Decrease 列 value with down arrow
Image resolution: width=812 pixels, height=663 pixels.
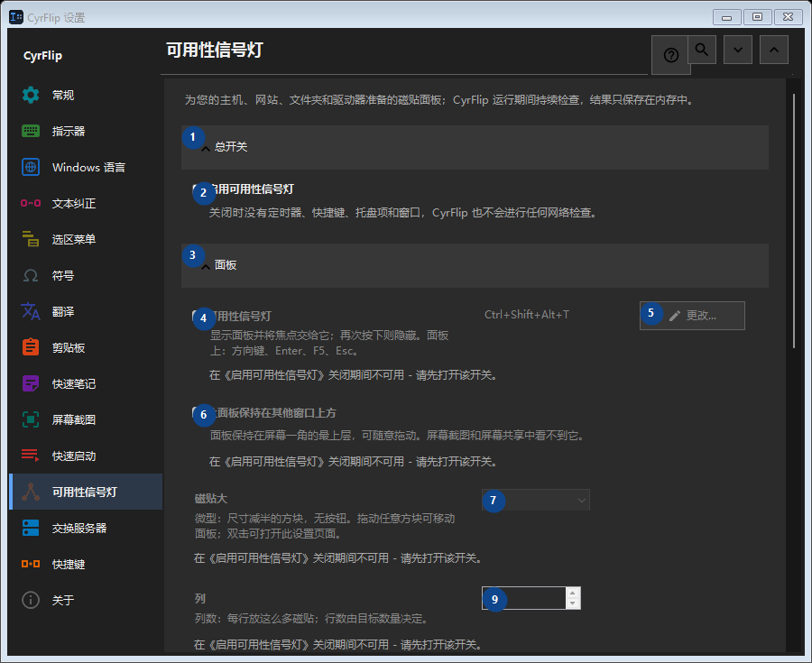coord(573,603)
